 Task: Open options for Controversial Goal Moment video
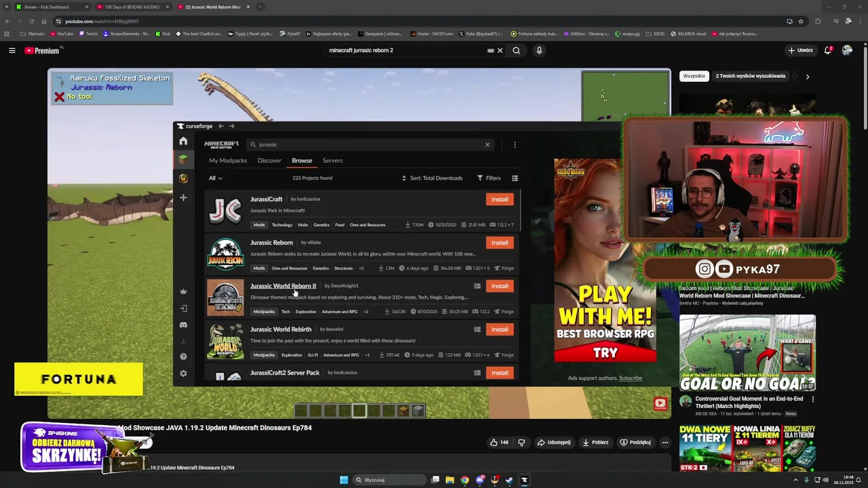(813, 399)
